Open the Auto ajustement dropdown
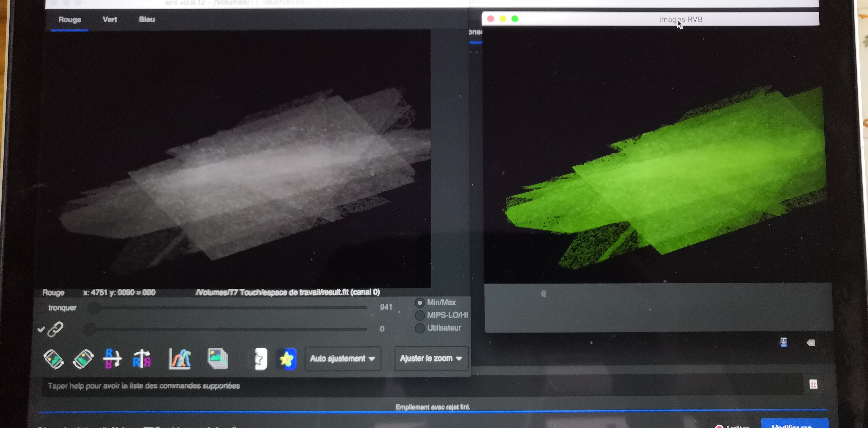Screen dimensions: 868x428 [343, 358]
